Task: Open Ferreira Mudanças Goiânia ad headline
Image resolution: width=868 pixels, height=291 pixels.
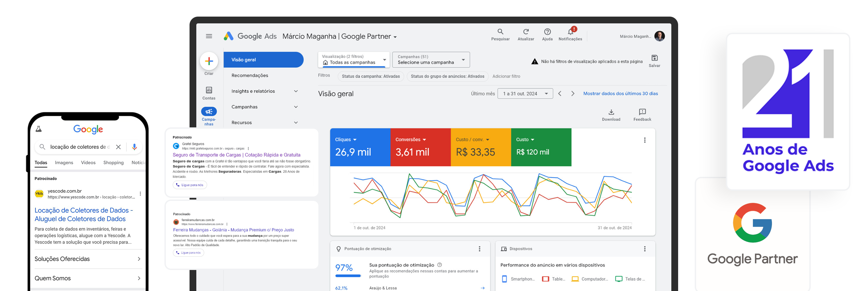Action: click(x=233, y=230)
